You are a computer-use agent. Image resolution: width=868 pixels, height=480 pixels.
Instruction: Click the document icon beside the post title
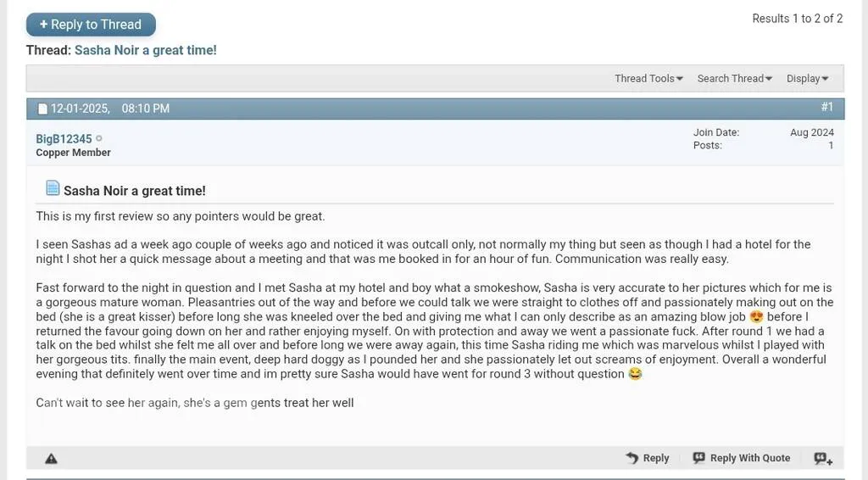pos(53,188)
